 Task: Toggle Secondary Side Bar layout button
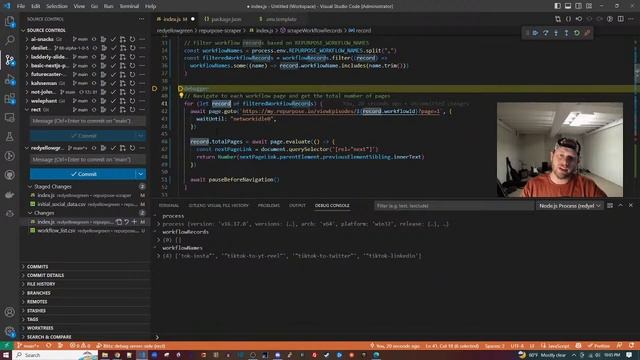click(x=578, y=6)
